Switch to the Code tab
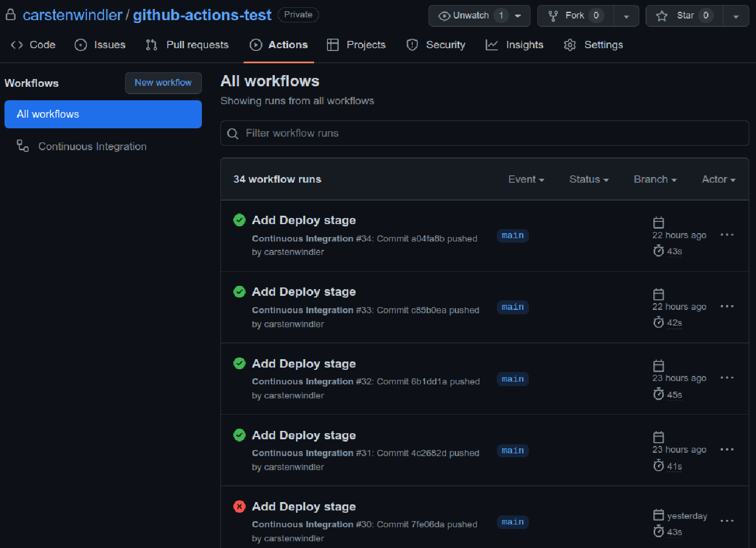 pyautogui.click(x=33, y=45)
